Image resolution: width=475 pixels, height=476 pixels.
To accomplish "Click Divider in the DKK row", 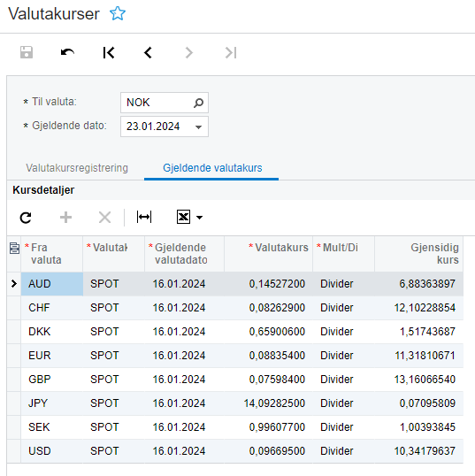I will [337, 332].
